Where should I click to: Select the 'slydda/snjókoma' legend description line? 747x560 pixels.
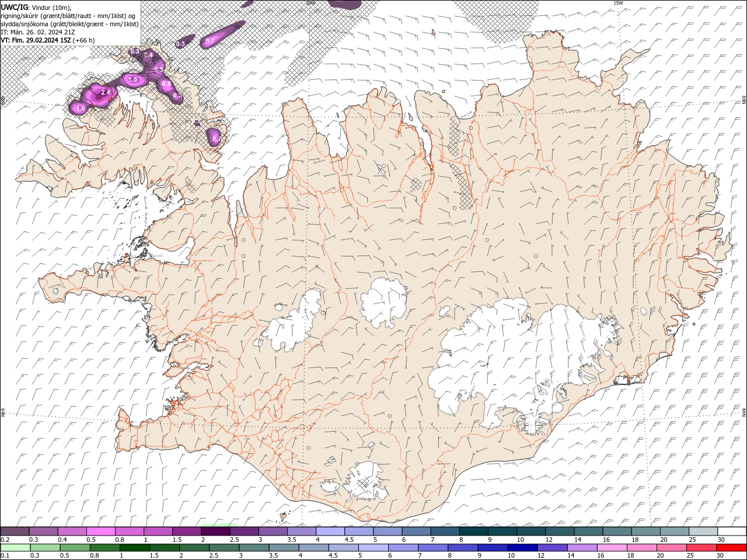69,24
